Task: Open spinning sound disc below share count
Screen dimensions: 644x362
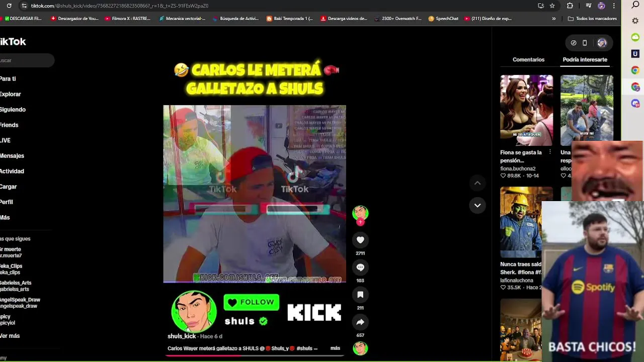Action: pyautogui.click(x=360, y=348)
